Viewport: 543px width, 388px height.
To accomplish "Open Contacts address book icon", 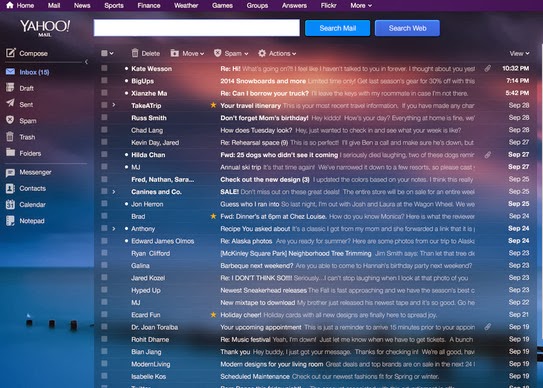I will 10,188.
